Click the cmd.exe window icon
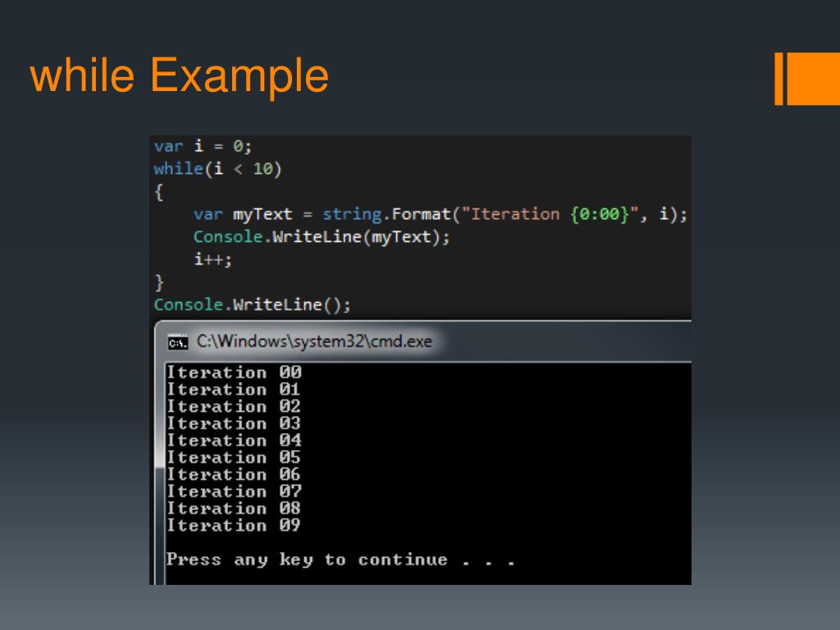The width and height of the screenshot is (840, 630). [178, 342]
